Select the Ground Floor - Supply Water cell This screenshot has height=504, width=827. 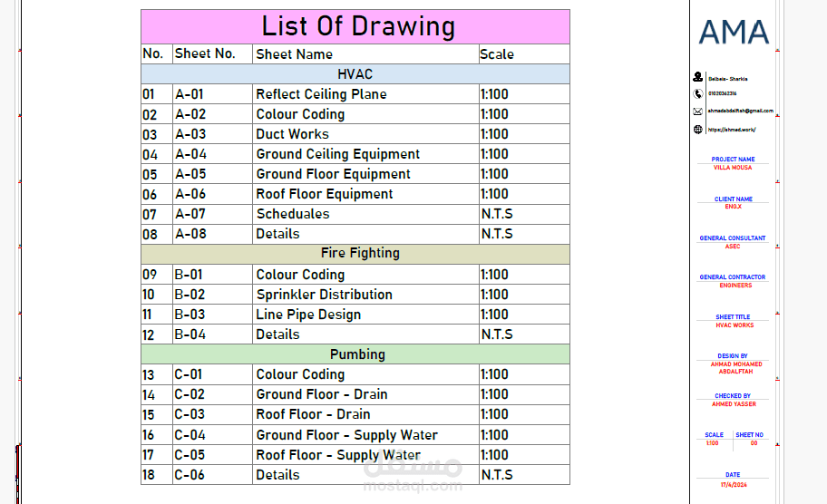pos(365,435)
